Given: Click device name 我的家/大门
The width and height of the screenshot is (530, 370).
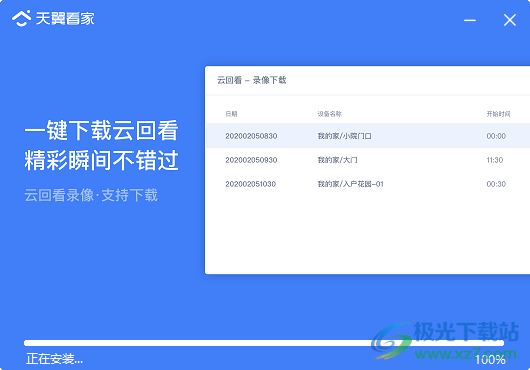Looking at the screenshot, I should coord(337,160).
